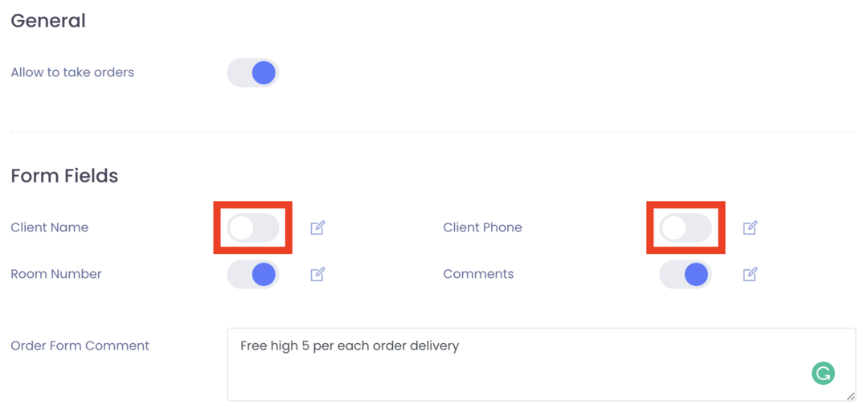Click the 'General' section heading
Image resolution: width=868 pixels, height=413 pixels.
48,20
